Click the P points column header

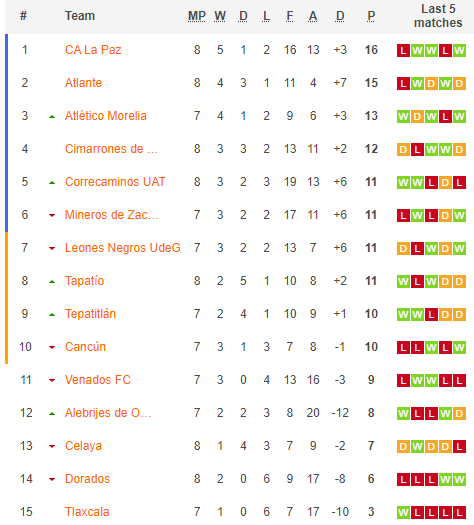click(371, 16)
